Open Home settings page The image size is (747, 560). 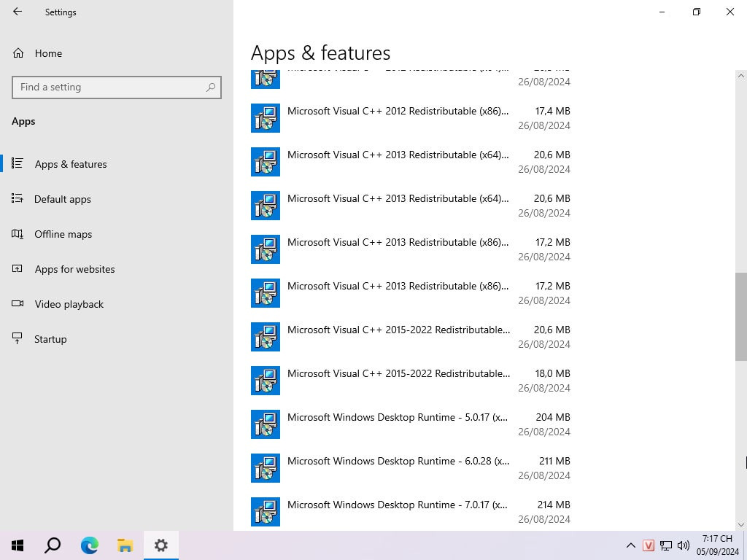48,53
